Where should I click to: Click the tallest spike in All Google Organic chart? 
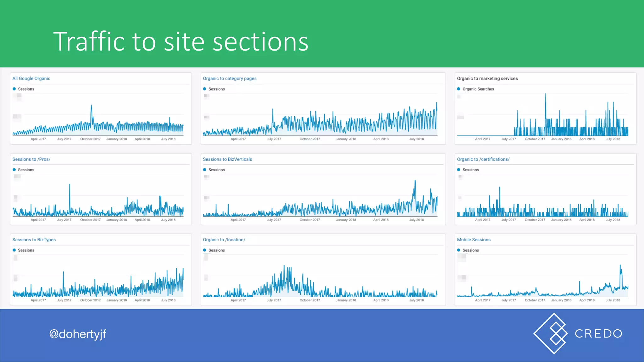[x=91, y=106]
